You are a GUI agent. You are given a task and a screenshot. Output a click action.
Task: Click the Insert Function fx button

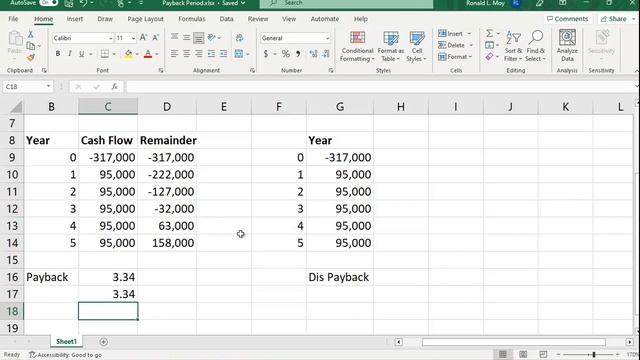(115, 87)
